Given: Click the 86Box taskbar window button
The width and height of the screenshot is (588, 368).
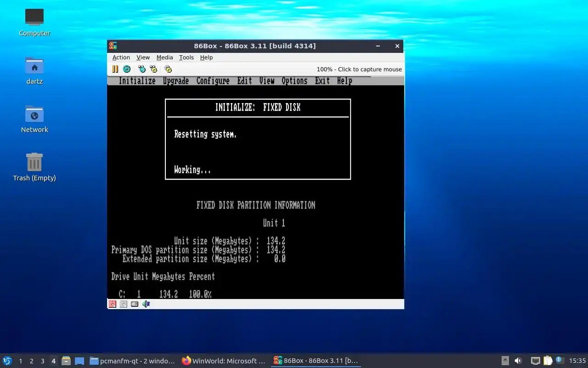Looking at the screenshot, I should tap(316, 361).
